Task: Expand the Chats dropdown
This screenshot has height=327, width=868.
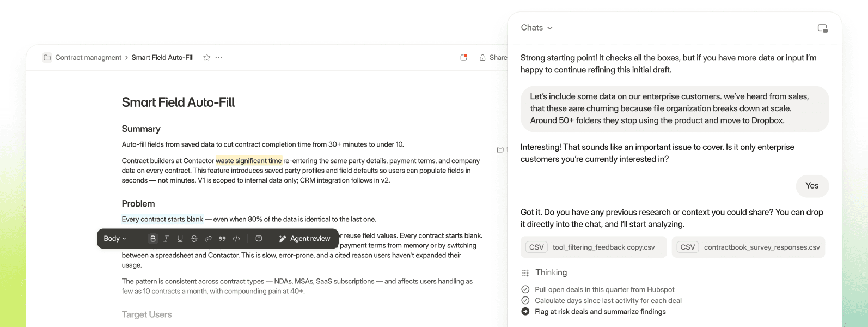Action: pos(536,28)
